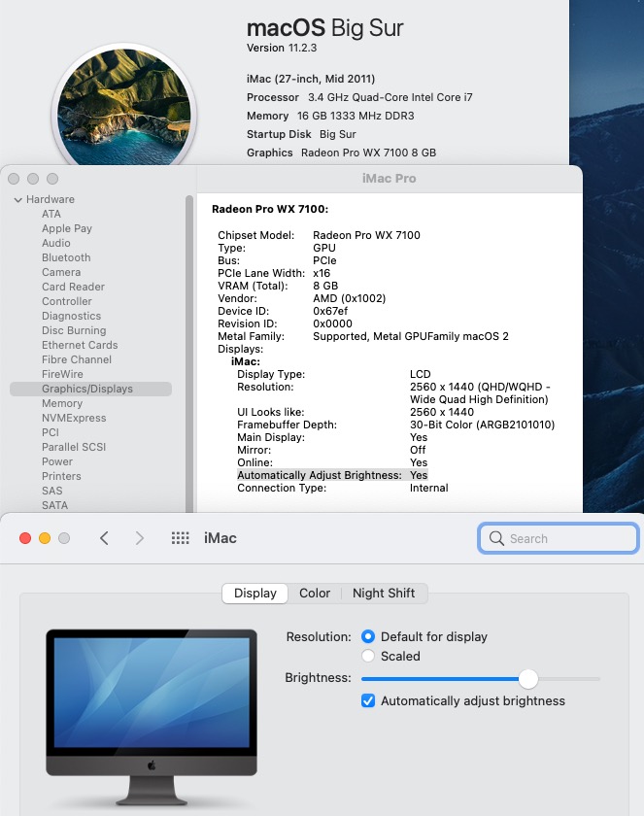Screen dimensions: 644x816
Task: Click the UI Looks like 2560 x 1440 value
Action: (442, 412)
